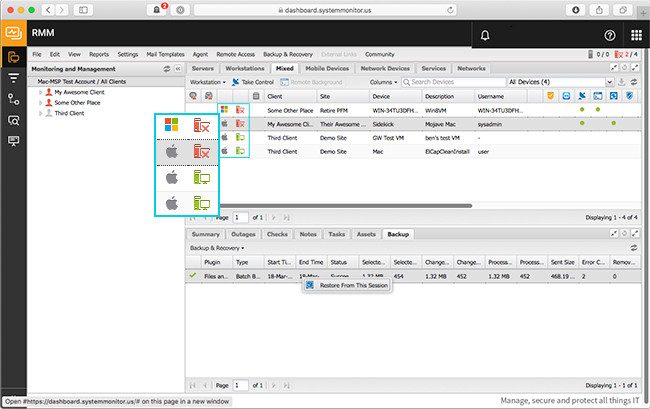The height and width of the screenshot is (409, 650).
Task: Expand the My Awesome Client tree node
Action: 41,92
